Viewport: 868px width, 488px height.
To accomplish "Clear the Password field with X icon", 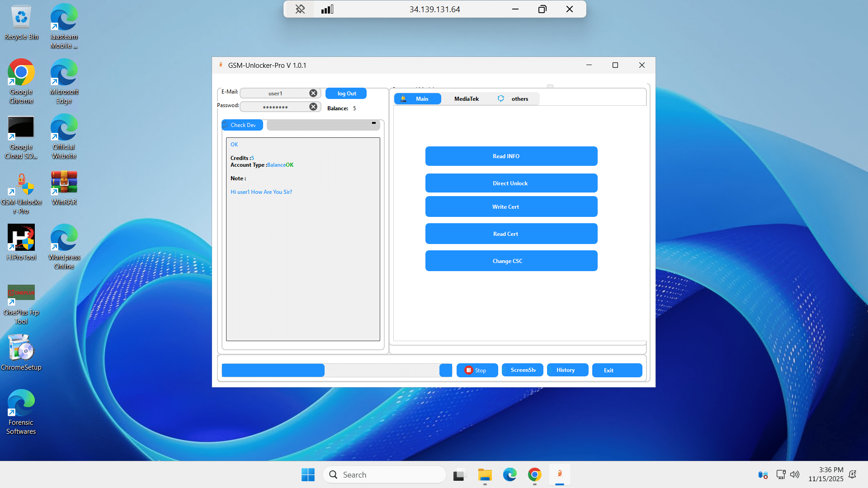I will pos(313,107).
